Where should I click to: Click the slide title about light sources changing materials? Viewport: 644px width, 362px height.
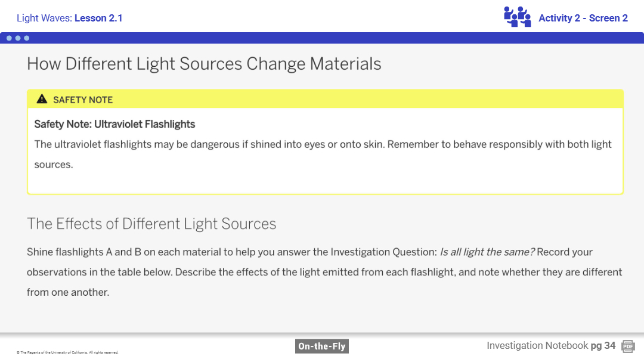(x=204, y=64)
